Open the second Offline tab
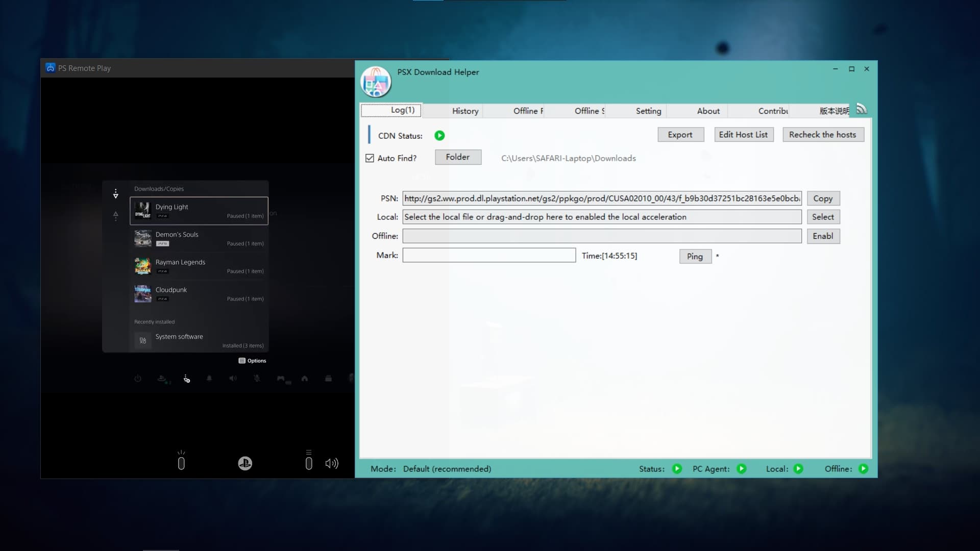 pos(575,111)
